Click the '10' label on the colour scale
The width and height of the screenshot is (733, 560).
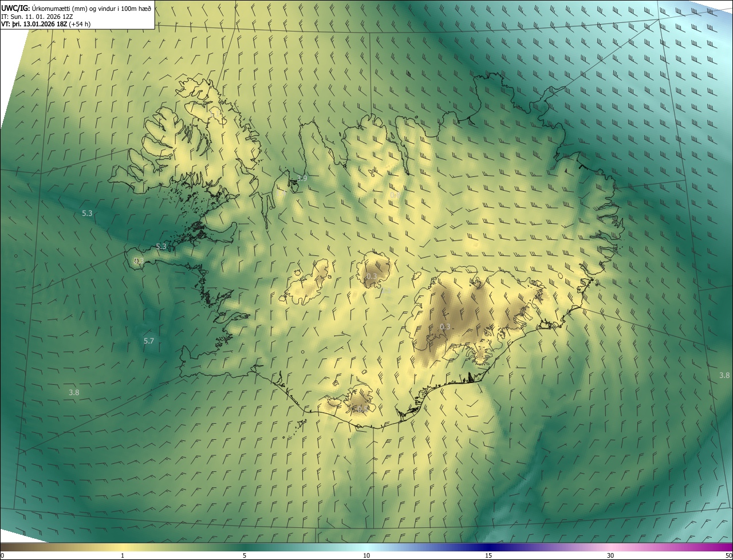tap(366, 555)
